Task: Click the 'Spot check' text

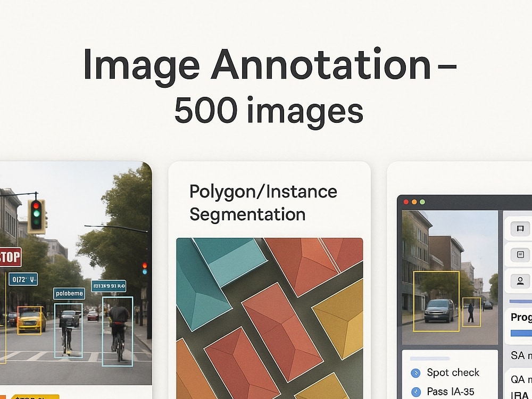Action: coord(453,372)
